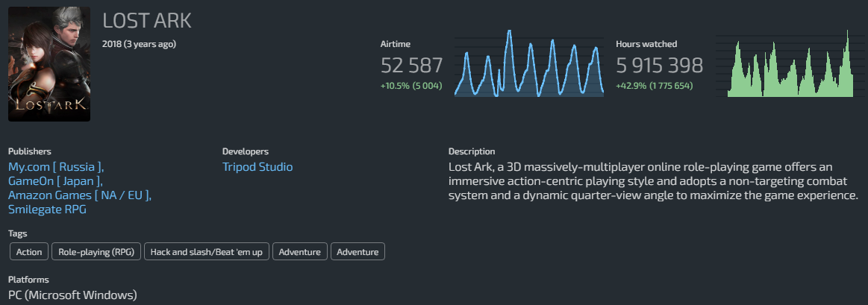Click the Hours watched label
This screenshot has width=868, height=305.
(646, 44)
